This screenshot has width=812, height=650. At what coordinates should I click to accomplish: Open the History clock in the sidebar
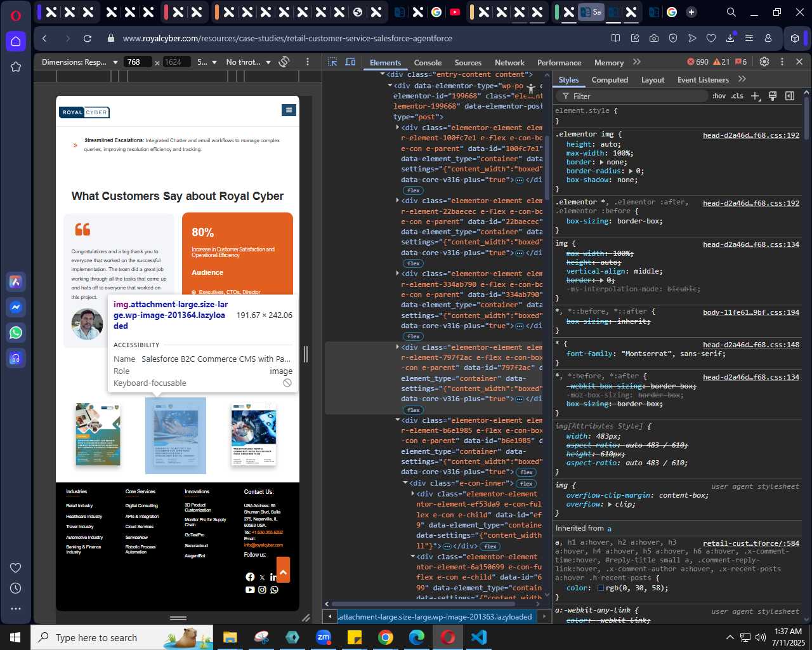[16, 588]
